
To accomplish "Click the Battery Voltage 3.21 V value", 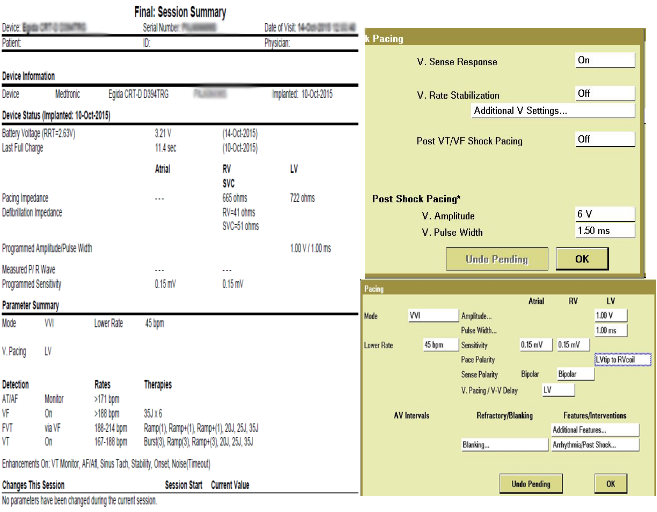I will (163, 134).
